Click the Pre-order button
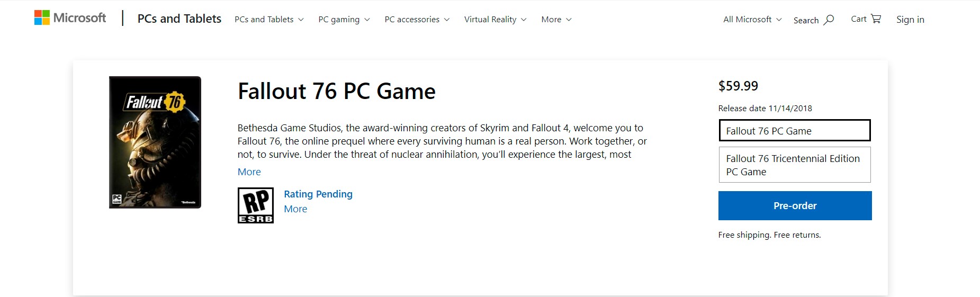 [795, 205]
